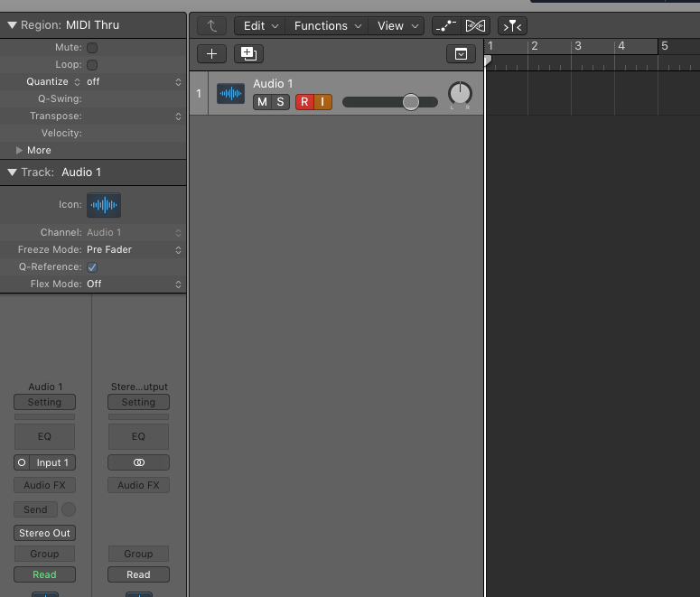700x597 pixels.
Task: Click Read on Stereo Output strip
Action: click(x=138, y=574)
